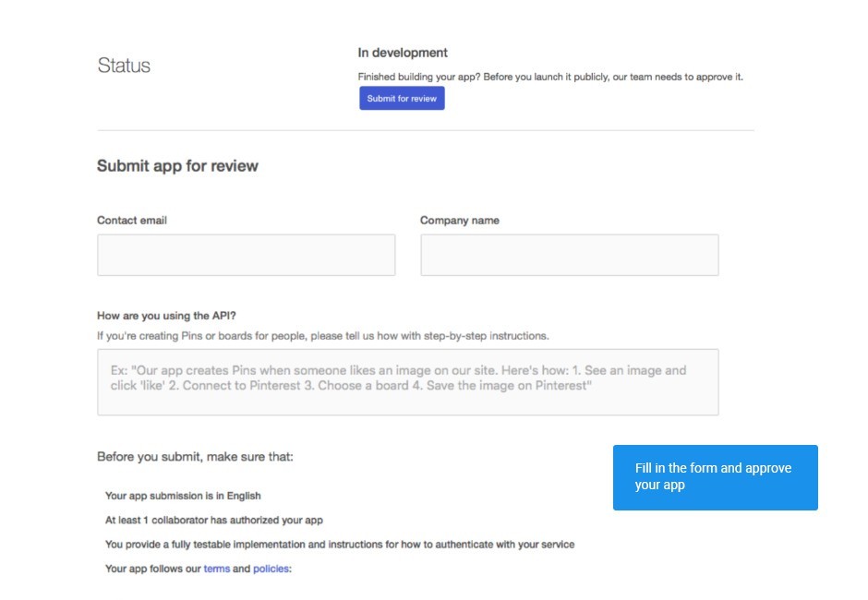This screenshot has height=600, width=868.
Task: Open the policies link
Action: coord(271,569)
